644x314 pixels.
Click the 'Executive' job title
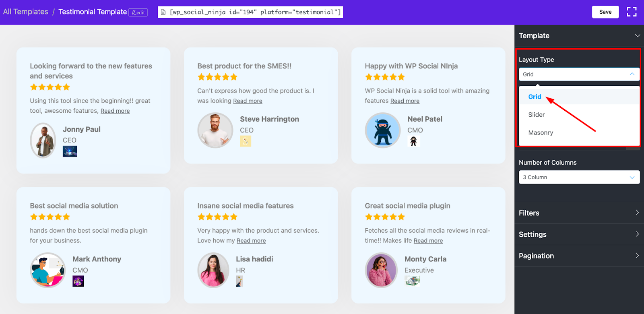[419, 270]
